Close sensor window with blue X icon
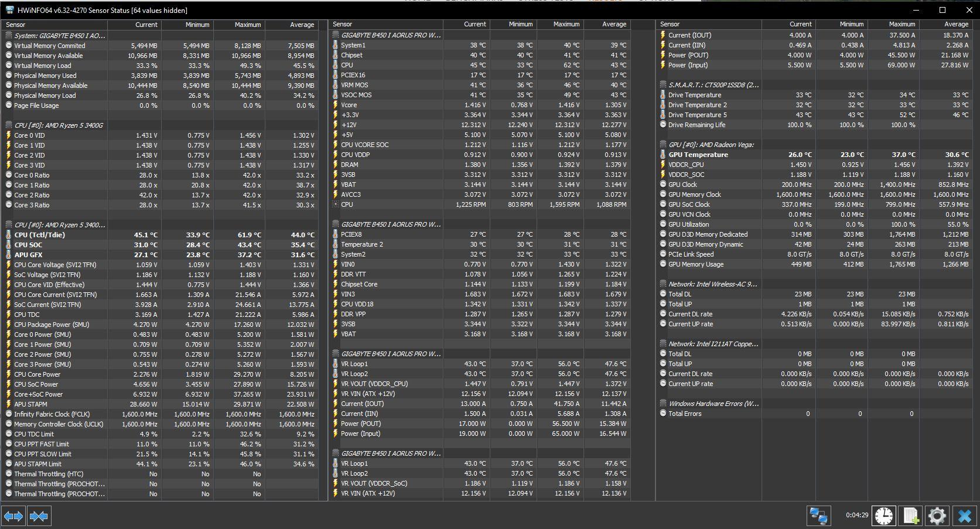The width and height of the screenshot is (980, 529). [x=964, y=516]
